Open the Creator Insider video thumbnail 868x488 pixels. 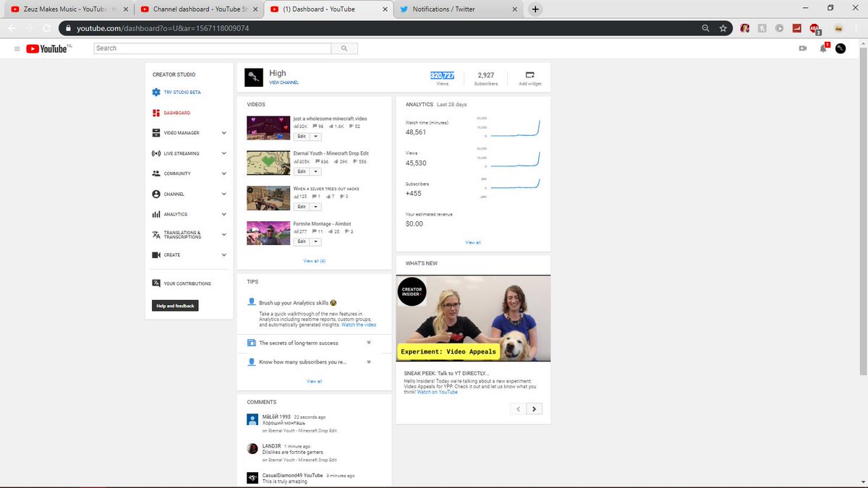click(x=473, y=318)
